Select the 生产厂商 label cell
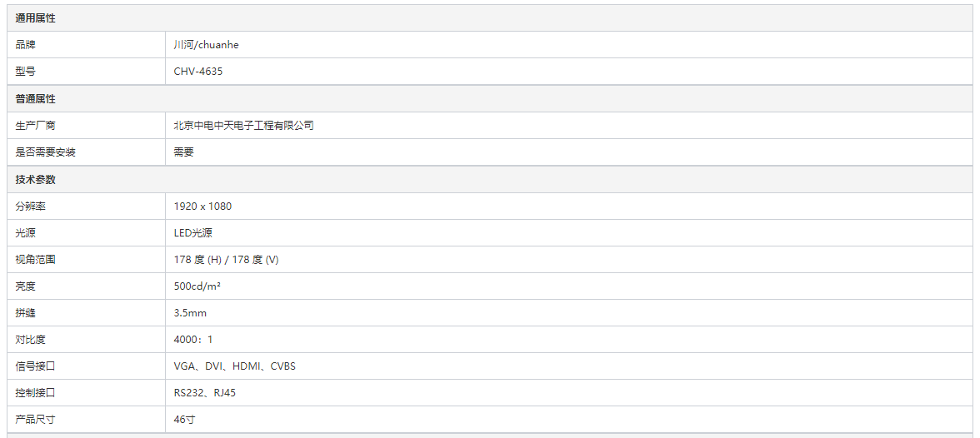 tap(87, 126)
